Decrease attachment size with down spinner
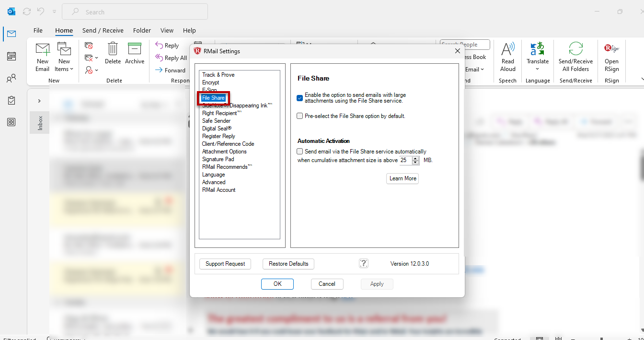Image resolution: width=644 pixels, height=340 pixels. [415, 163]
